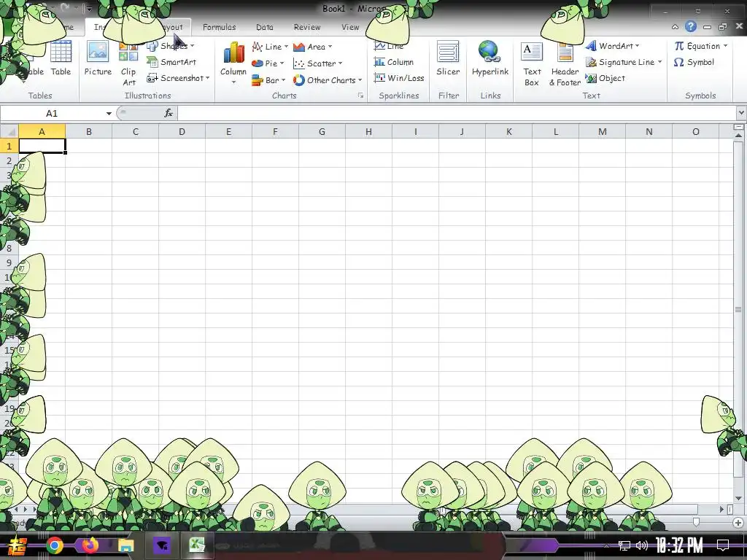The image size is (747, 560).
Task: Open the Pie chart dropdown
Action: 268,63
